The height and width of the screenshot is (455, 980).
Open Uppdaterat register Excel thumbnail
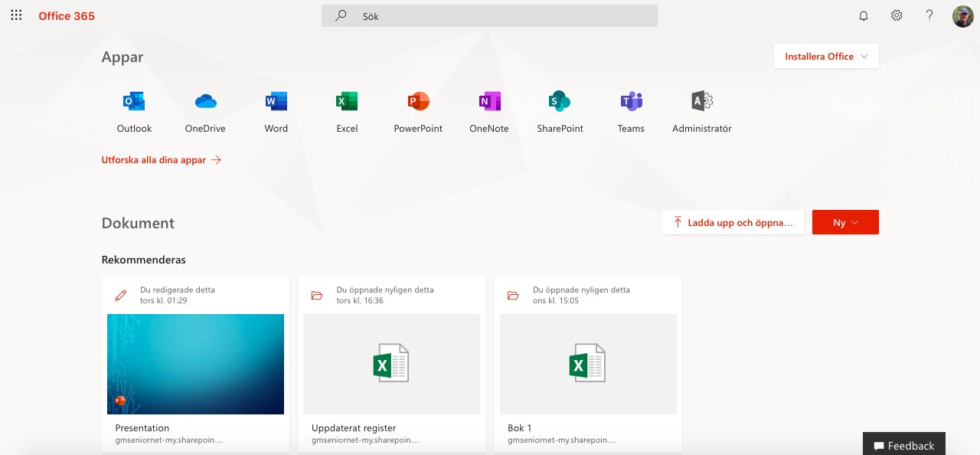(x=392, y=364)
